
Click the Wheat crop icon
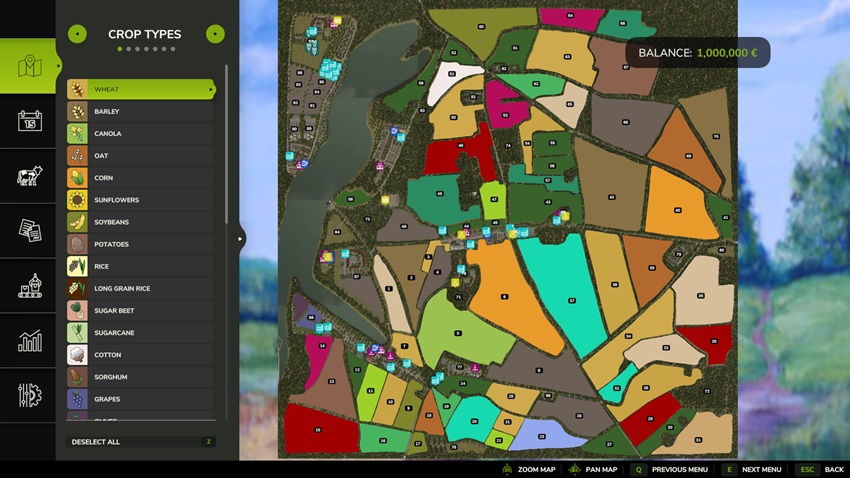pos(78,89)
